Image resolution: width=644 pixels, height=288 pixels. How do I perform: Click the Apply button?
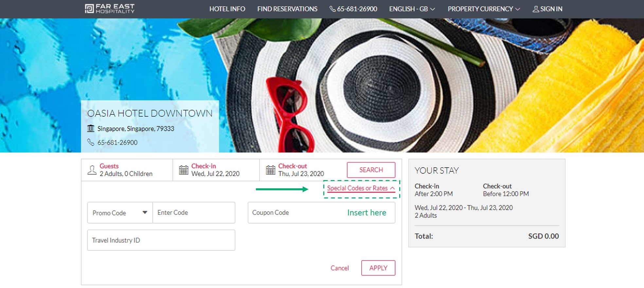[x=378, y=268]
